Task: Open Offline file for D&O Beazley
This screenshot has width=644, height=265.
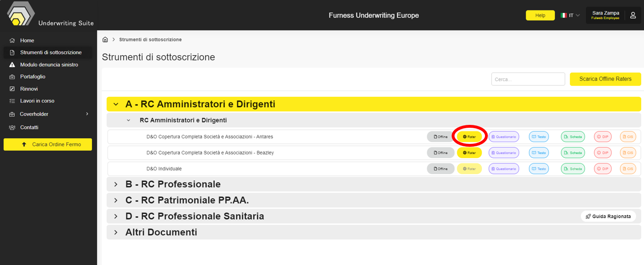Action: click(x=440, y=153)
